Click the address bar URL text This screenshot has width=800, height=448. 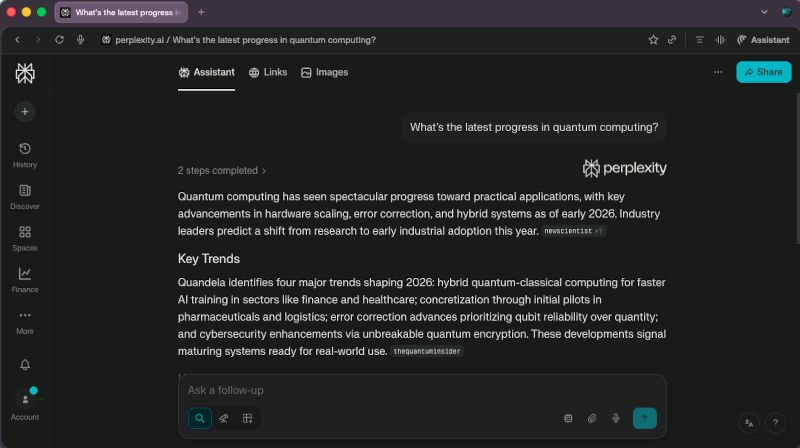(245, 40)
